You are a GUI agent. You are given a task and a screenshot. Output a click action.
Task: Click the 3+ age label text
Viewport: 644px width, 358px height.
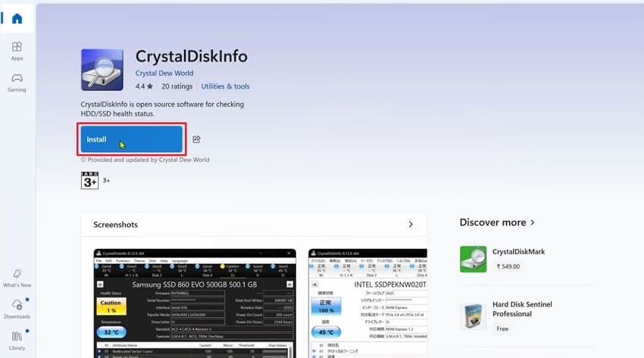click(106, 180)
